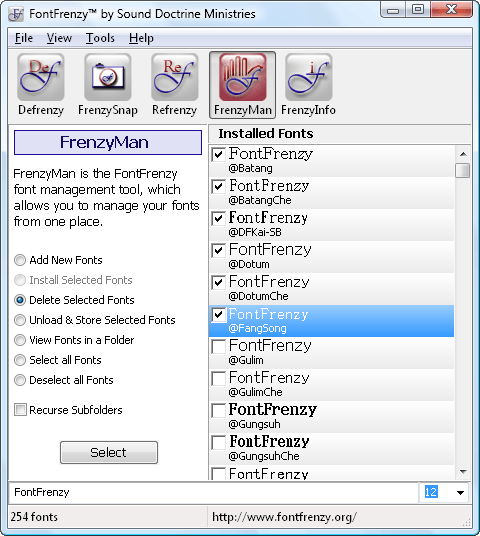Image resolution: width=480 pixels, height=536 pixels.
Task: Click the @GungsuhChe font name
Action: click(x=264, y=456)
